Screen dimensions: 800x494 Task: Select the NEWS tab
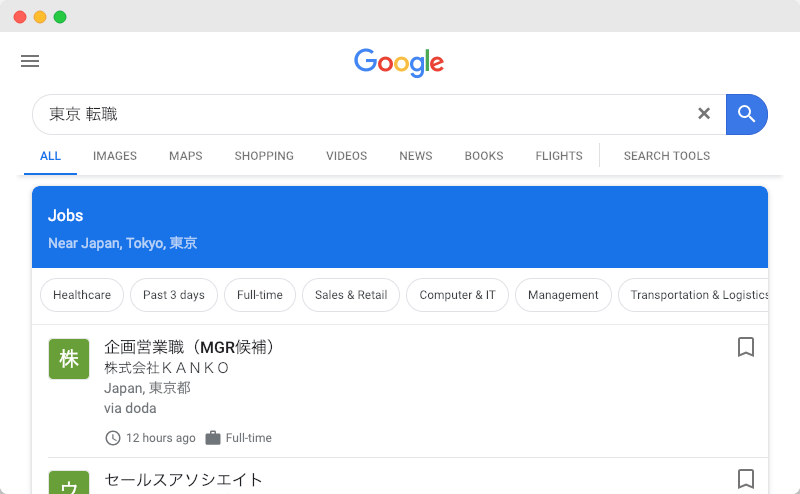[416, 156]
